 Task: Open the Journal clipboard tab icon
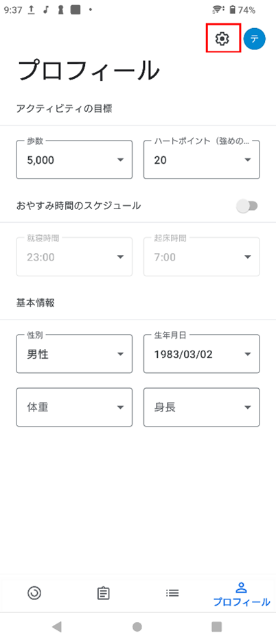tap(103, 593)
